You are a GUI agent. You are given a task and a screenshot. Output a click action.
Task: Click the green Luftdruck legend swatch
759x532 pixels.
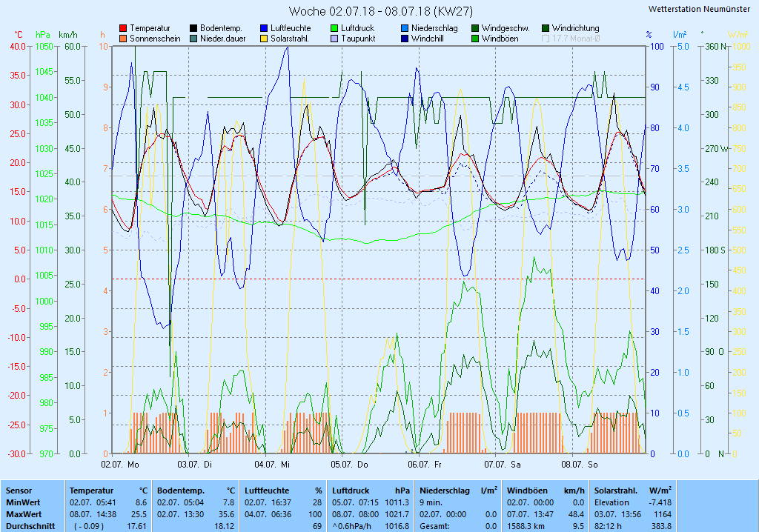pyautogui.click(x=334, y=29)
